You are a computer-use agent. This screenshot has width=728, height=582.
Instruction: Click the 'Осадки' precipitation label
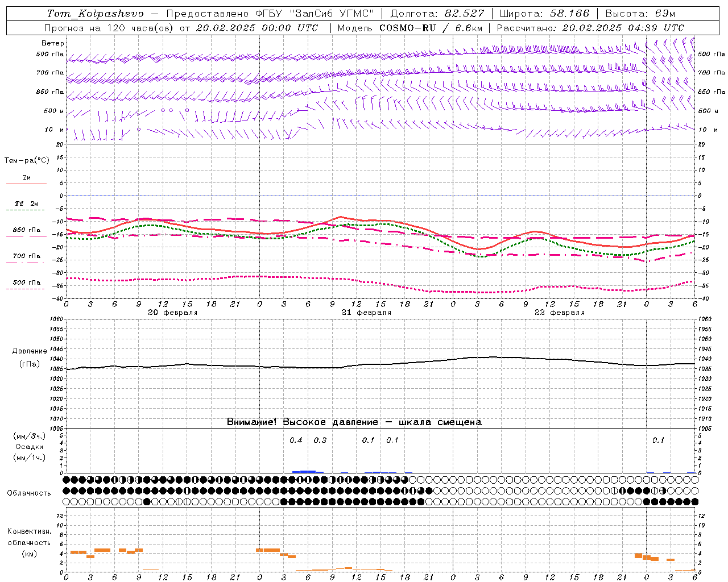click(x=29, y=447)
